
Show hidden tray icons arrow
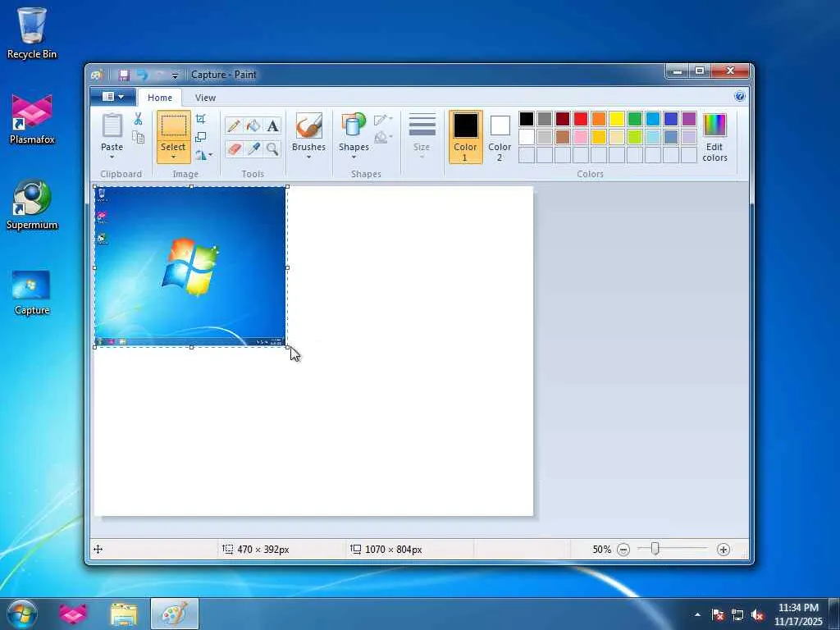tap(697, 614)
